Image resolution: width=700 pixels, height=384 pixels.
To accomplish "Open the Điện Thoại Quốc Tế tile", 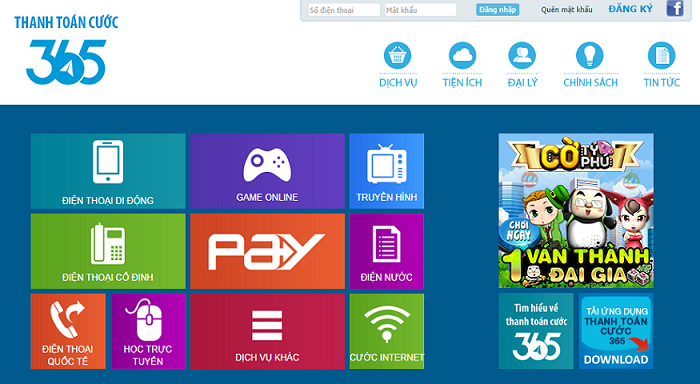I will click(x=68, y=331).
